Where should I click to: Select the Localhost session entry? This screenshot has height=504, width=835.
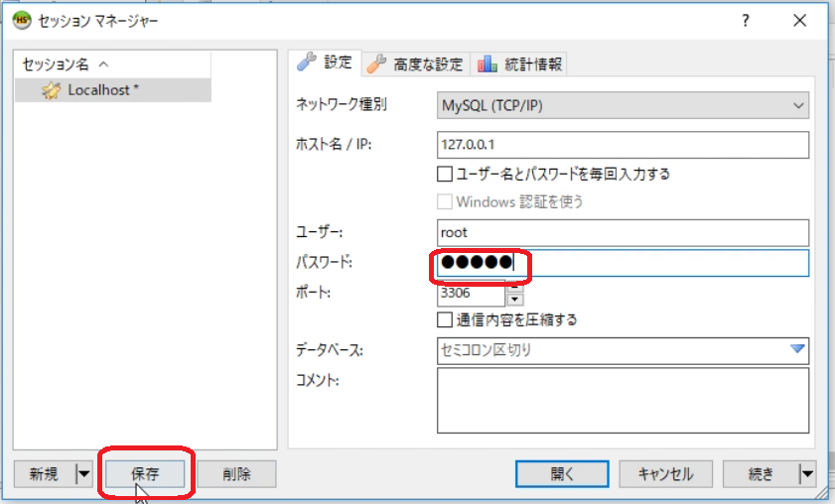coord(113,90)
